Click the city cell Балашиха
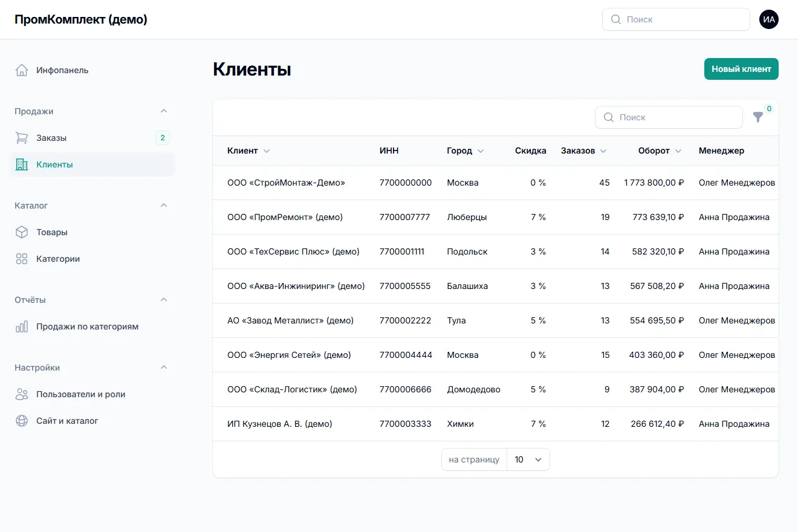The width and height of the screenshot is (798, 532). [467, 286]
